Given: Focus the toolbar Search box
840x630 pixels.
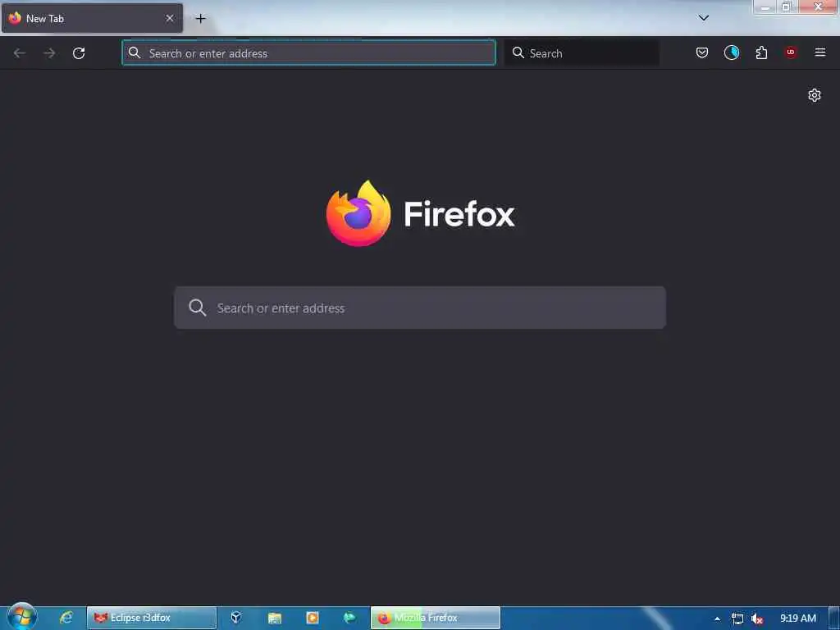Looking at the screenshot, I should (x=582, y=53).
